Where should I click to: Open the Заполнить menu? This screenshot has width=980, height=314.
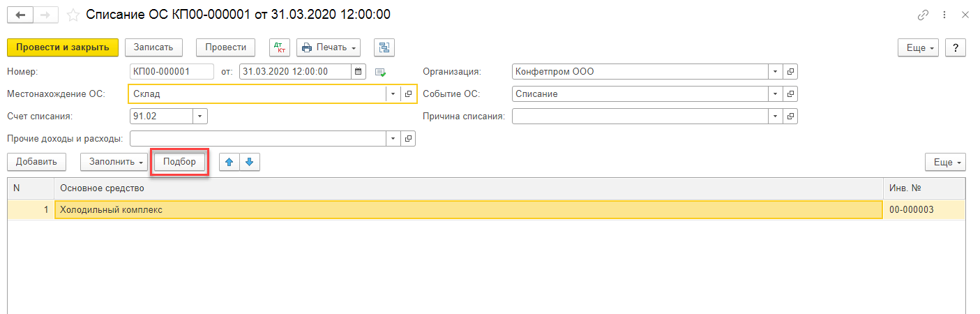(x=114, y=162)
